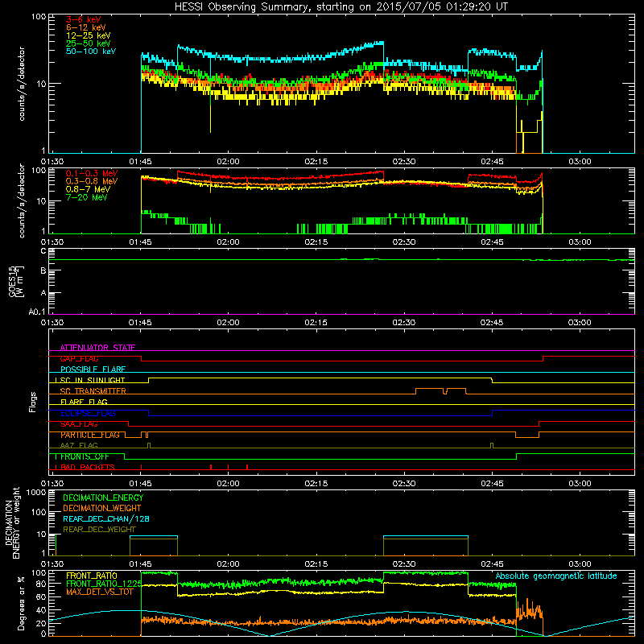Click the cyan 50-100 keV legend label
644x644 pixels.
pyautogui.click(x=91, y=52)
